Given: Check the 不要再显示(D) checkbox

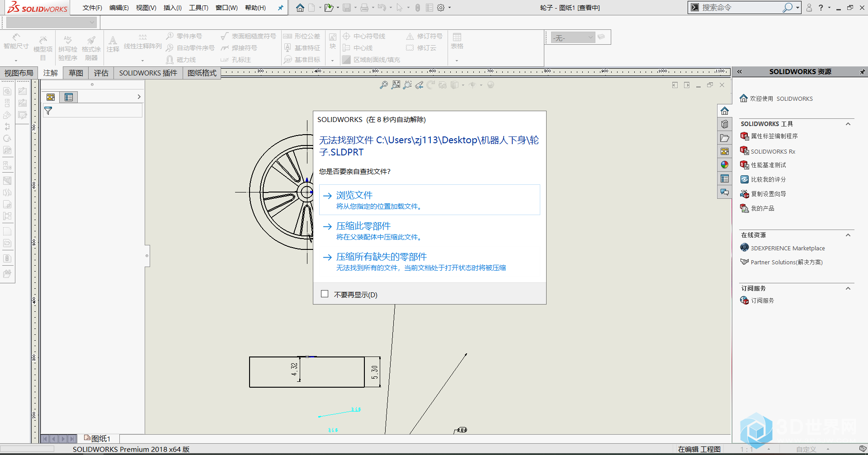Looking at the screenshot, I should (x=325, y=294).
